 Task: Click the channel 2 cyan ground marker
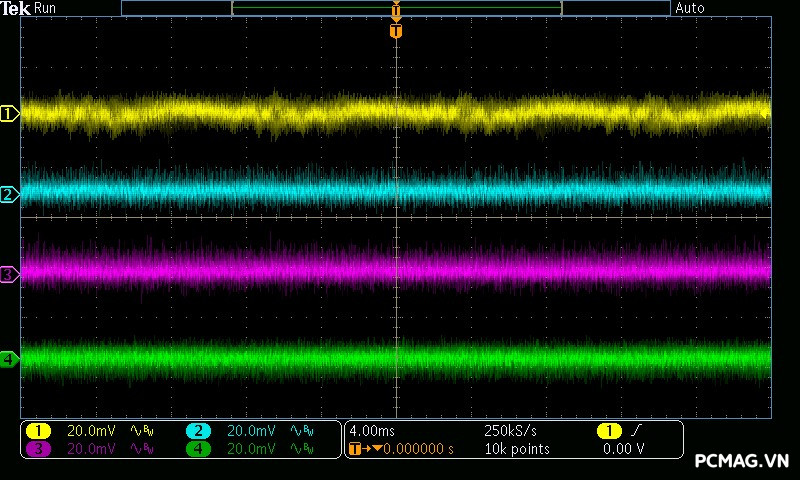pos(10,194)
